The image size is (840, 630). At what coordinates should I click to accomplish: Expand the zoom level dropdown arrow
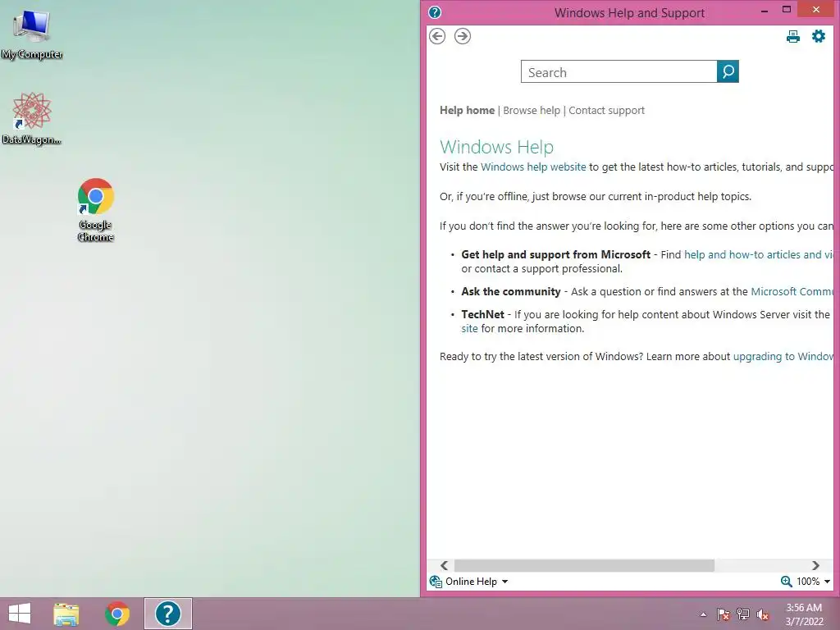[827, 582]
